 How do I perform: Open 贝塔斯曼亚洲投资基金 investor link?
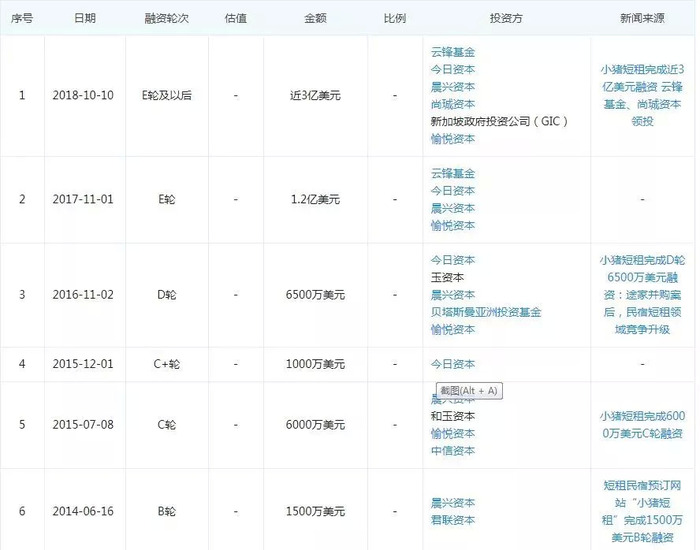(x=486, y=312)
